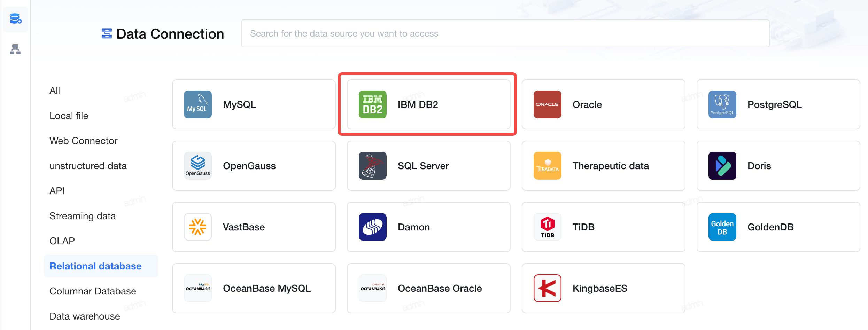Open the VastBase connection card
The height and width of the screenshot is (330, 868).
(x=254, y=227)
